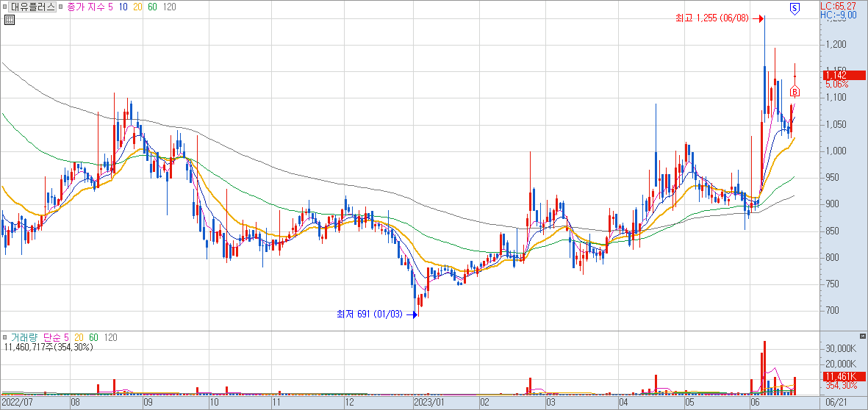Click the 2023/01 date axis label
The width and height of the screenshot is (868, 410).
[428, 402]
